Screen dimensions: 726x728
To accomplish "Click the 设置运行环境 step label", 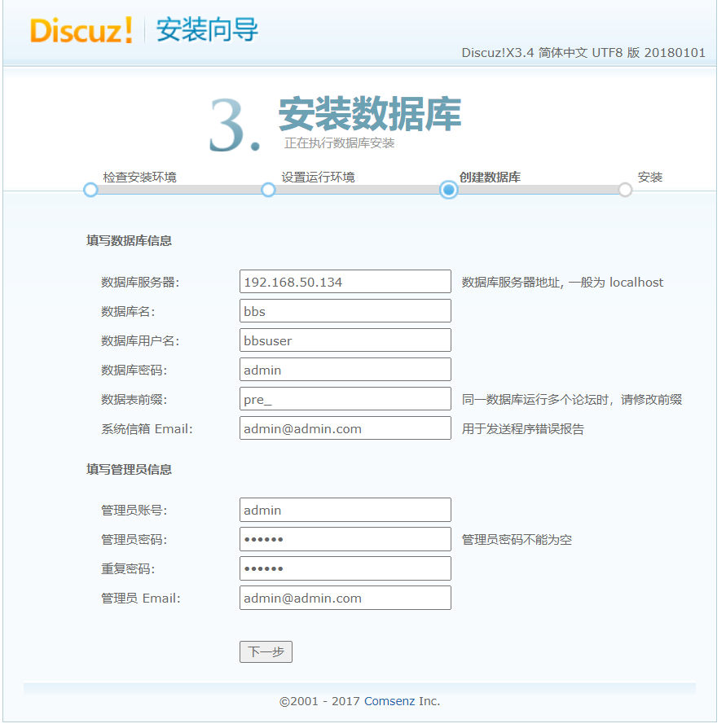I will tap(318, 177).
